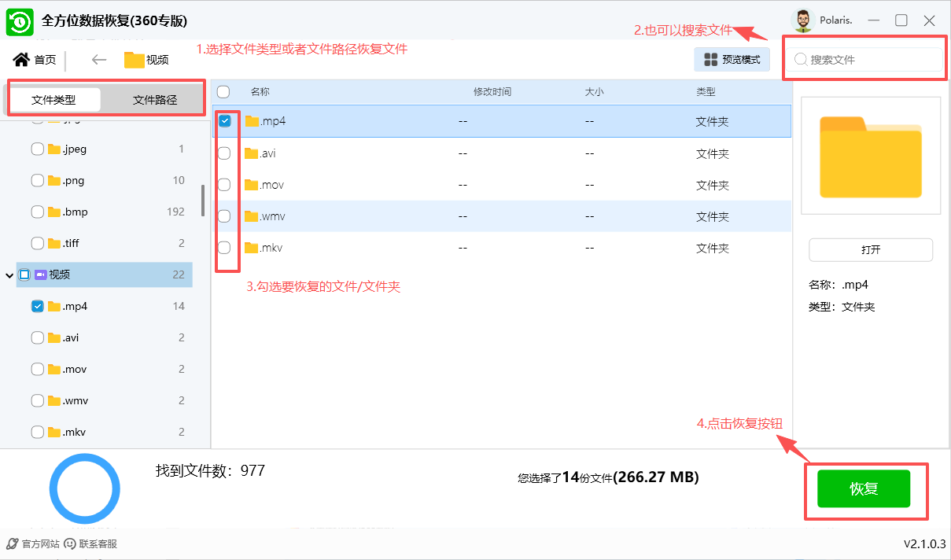The image size is (951, 560).
Task: Click the Preview Mode grid icon
Action: point(710,60)
